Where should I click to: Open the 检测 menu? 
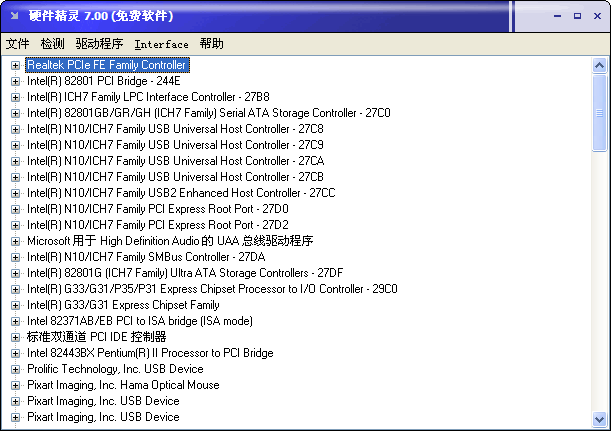52,44
